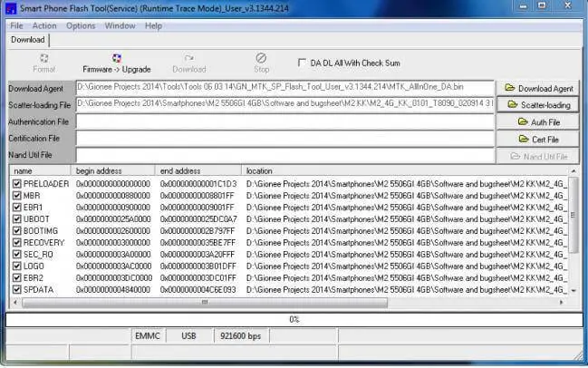
Task: Click the Certification File field
Action: [x=285, y=138]
